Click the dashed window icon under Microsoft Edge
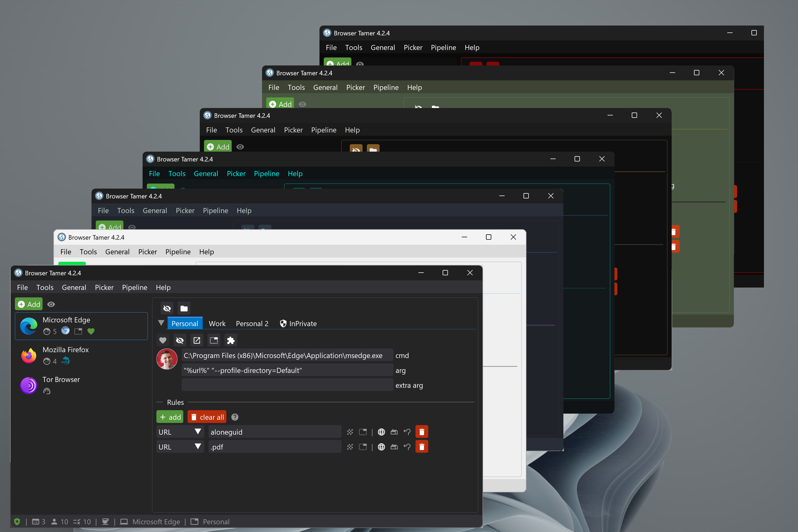This screenshot has height=532, width=798. coord(78,331)
